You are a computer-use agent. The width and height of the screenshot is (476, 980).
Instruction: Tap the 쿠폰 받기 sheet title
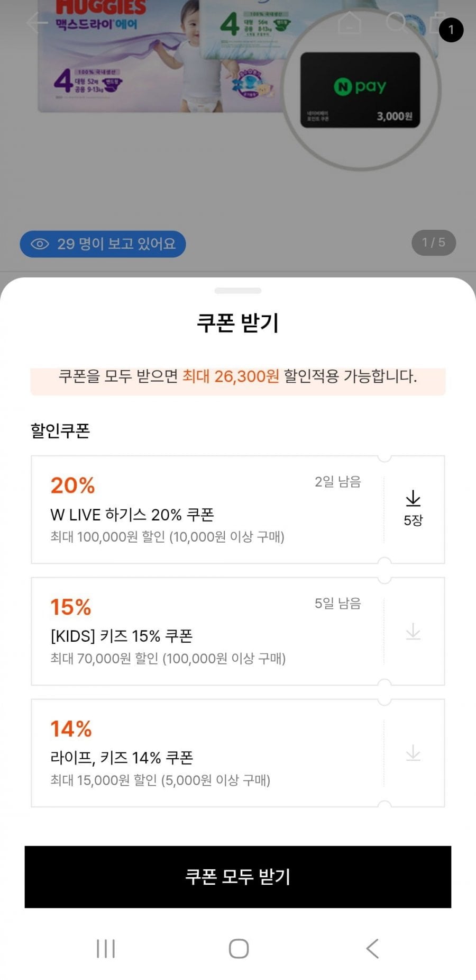pos(238,323)
